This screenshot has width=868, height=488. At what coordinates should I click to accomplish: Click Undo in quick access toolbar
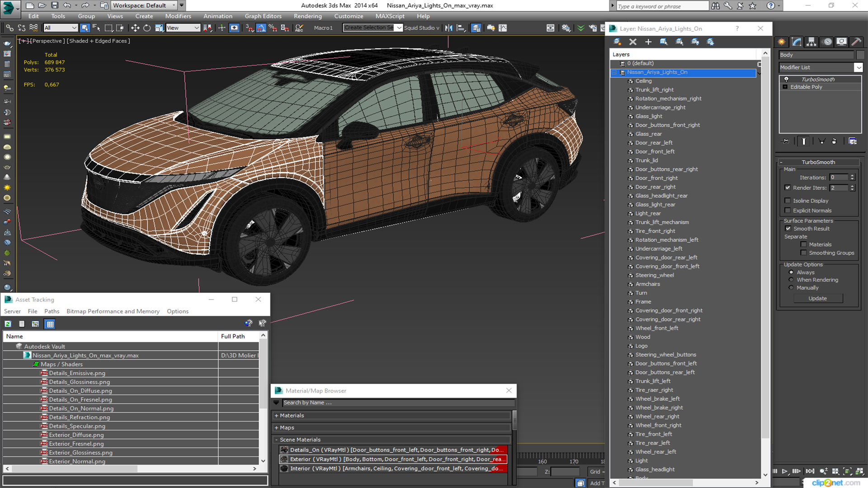[x=67, y=5]
